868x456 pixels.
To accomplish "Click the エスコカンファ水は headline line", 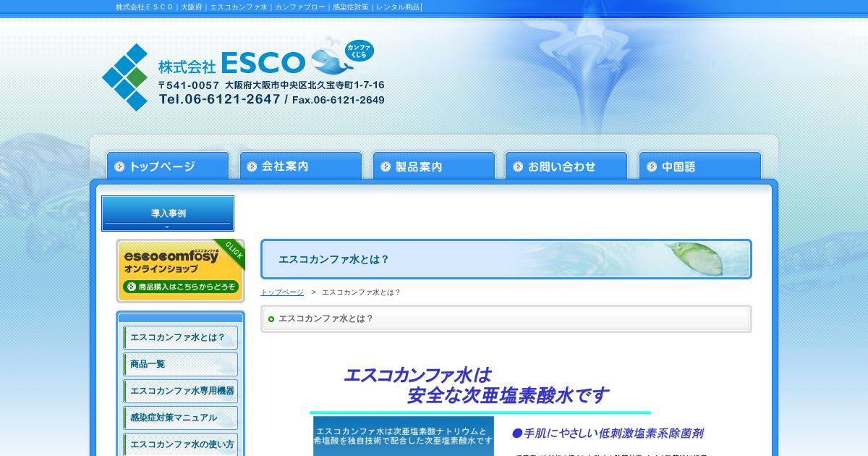I will pos(417,375).
